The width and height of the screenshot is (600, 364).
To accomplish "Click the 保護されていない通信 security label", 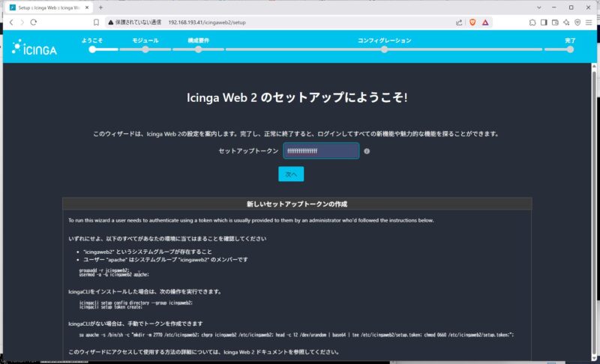I will 138,22.
